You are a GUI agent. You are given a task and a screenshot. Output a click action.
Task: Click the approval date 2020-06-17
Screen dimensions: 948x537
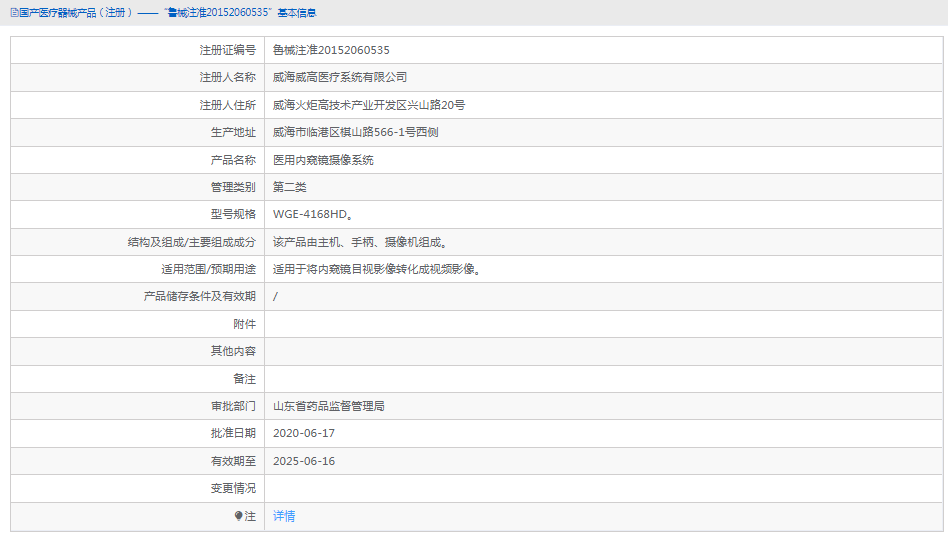pyautogui.click(x=304, y=433)
